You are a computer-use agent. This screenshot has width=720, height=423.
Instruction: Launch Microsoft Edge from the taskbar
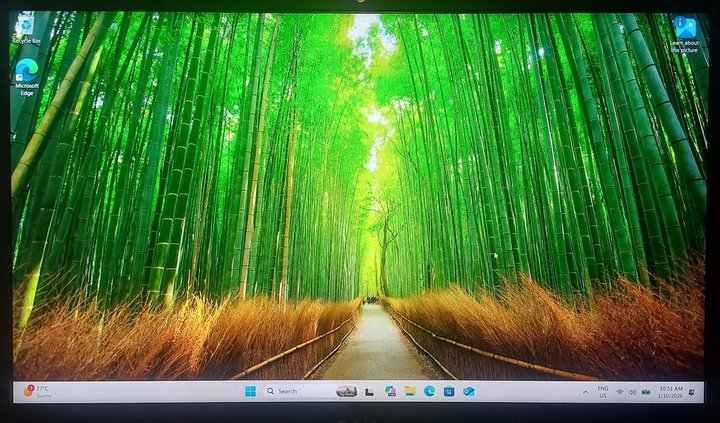coord(429,391)
